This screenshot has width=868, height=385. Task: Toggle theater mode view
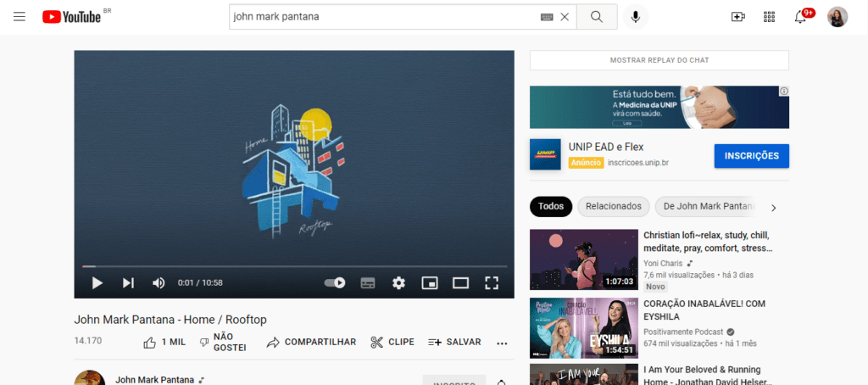[x=460, y=282]
